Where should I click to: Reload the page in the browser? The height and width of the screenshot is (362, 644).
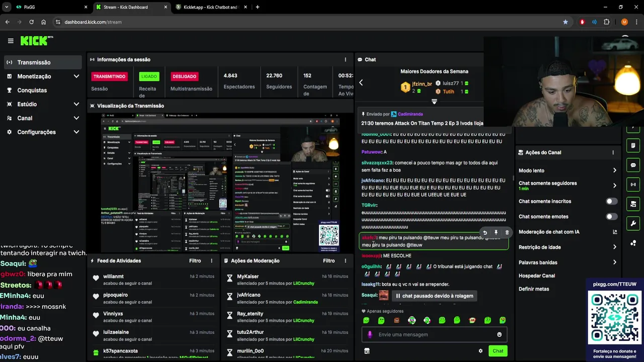pos(31,22)
